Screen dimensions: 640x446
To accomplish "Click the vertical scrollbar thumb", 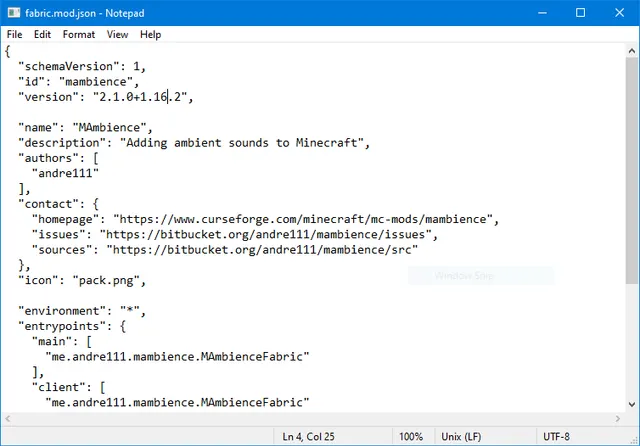I will [632, 171].
